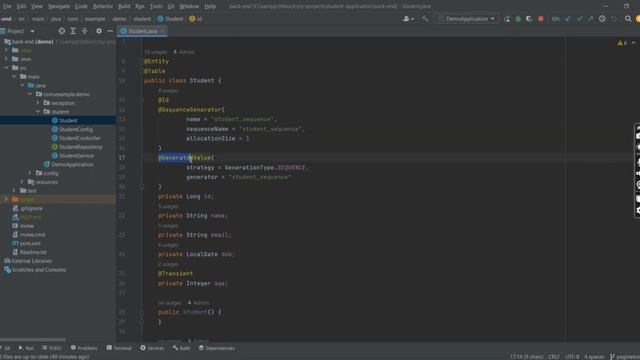640x360 pixels.
Task: Click the Collapse All icon in Project panel
Action: coord(84,31)
